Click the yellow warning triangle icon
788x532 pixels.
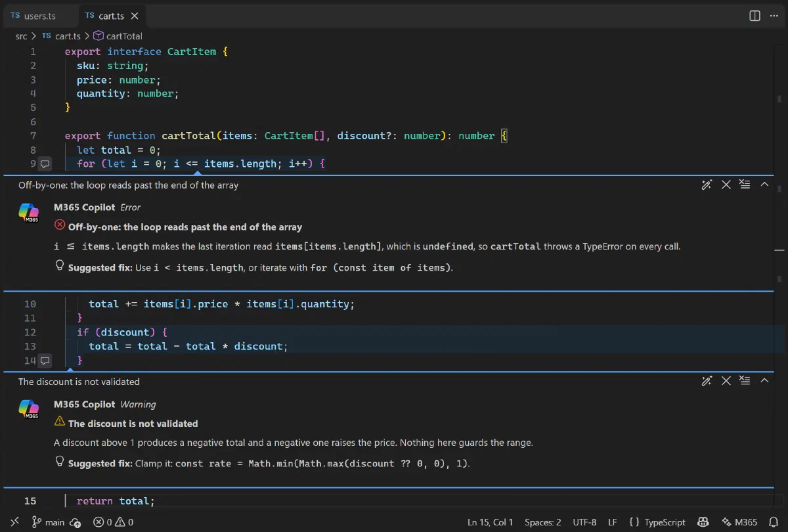[x=60, y=422]
